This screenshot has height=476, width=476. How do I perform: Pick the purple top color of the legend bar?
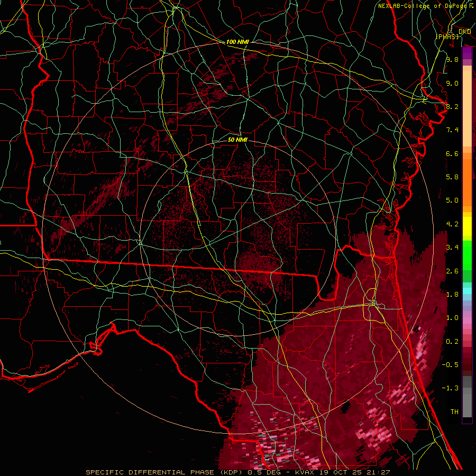[467, 53]
